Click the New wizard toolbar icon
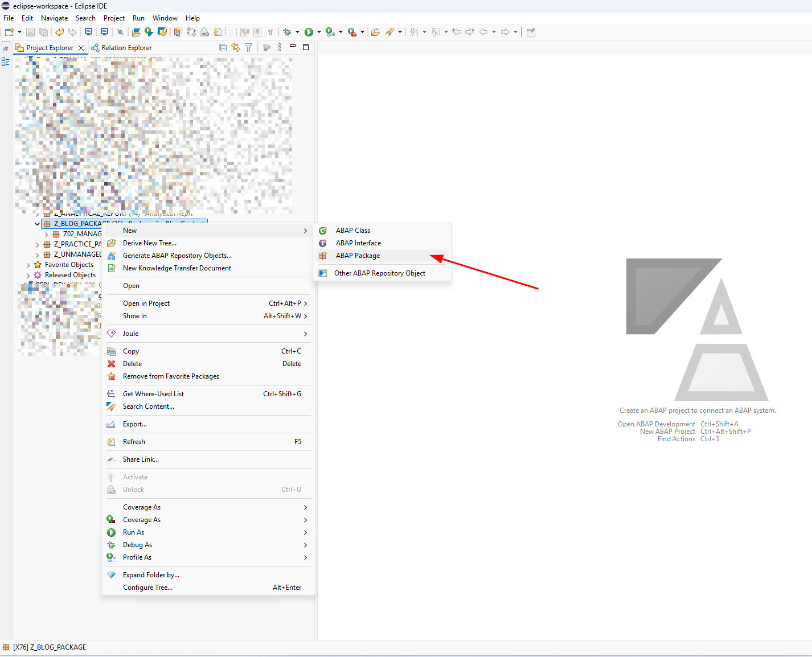812x657 pixels. [x=9, y=32]
